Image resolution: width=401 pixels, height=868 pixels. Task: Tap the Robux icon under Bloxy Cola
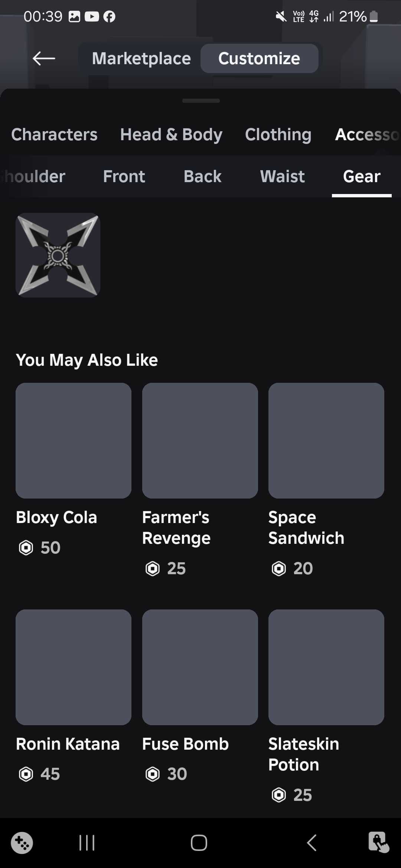[x=26, y=548]
